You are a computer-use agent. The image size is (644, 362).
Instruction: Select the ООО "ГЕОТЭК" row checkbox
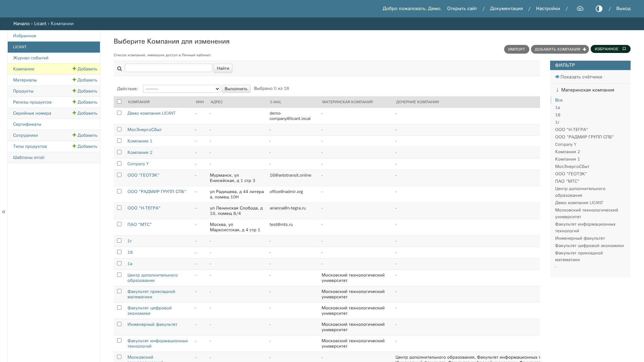click(119, 175)
